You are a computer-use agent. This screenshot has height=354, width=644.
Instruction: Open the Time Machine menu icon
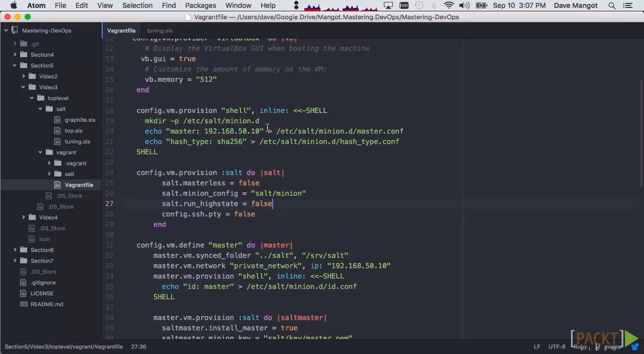[419, 6]
